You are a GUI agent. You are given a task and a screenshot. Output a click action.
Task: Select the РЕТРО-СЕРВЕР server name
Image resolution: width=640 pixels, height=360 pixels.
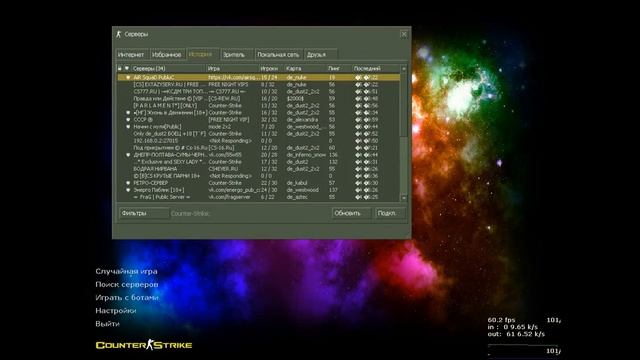coord(151,183)
